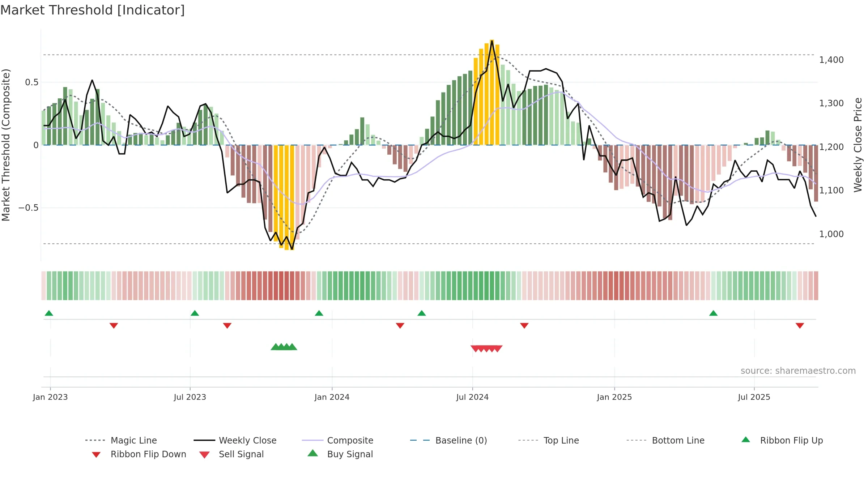The image size is (868, 488).
Task: Click the first red flip-down marker after Jan 2023
Action: tap(114, 326)
